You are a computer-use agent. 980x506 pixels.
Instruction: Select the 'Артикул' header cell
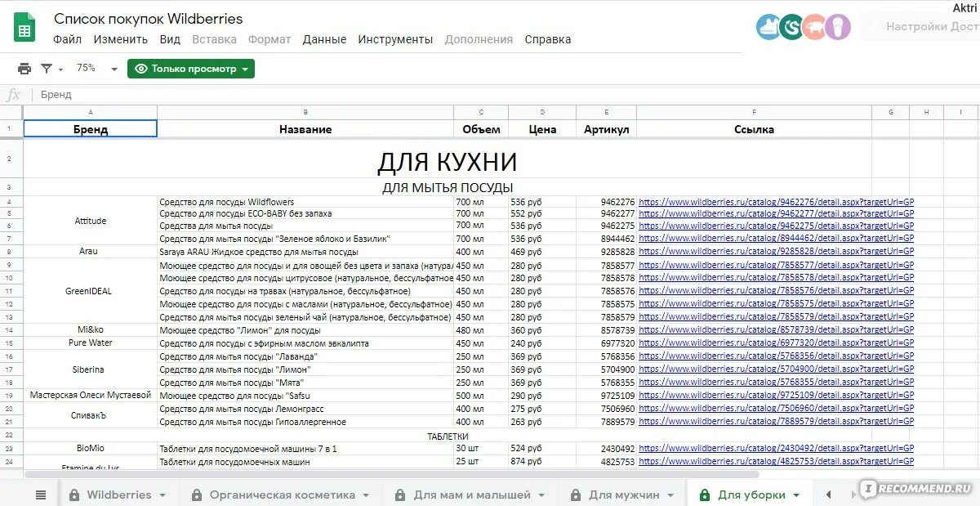click(607, 129)
